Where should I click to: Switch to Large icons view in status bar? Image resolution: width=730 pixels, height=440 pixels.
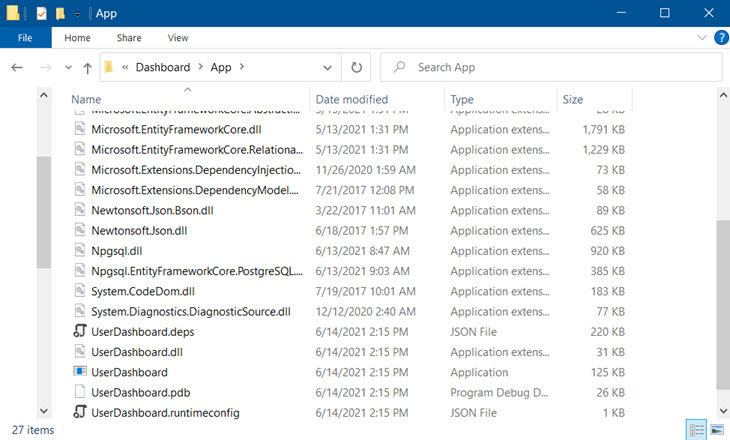pos(717,430)
